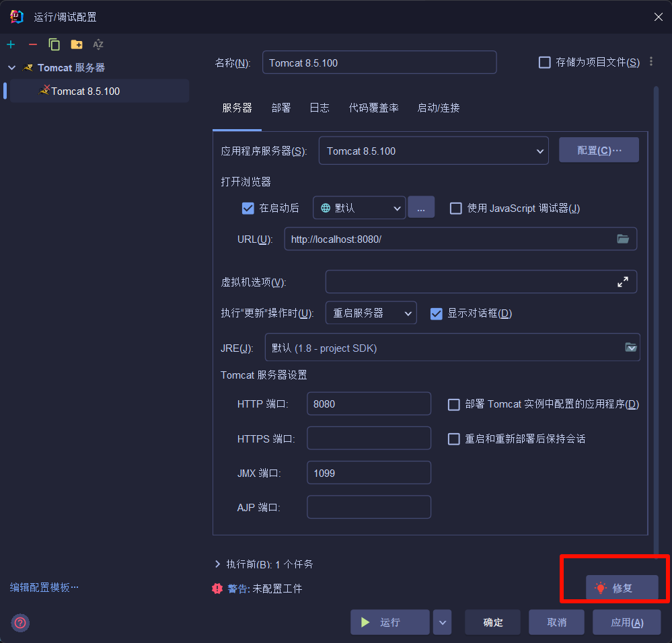Browse for JRE with folder icon

click(x=631, y=347)
